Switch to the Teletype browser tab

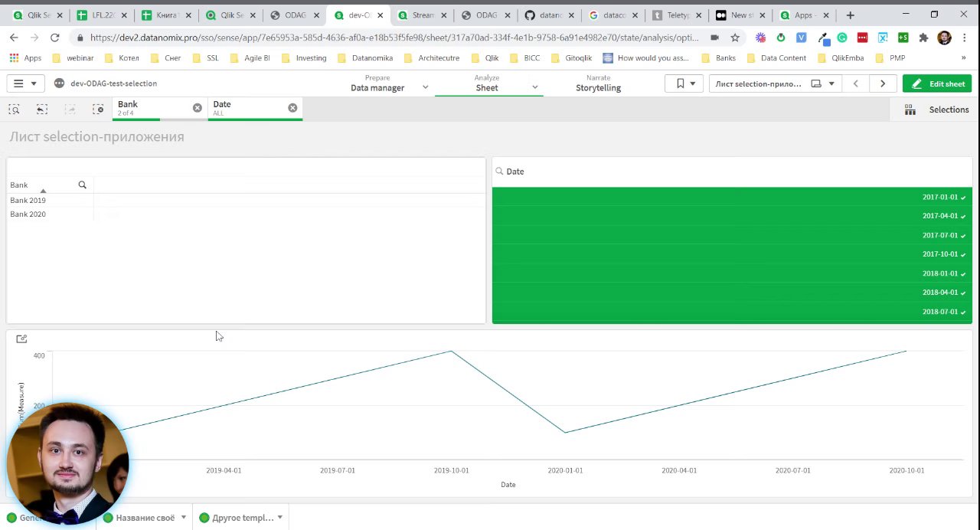pyautogui.click(x=678, y=15)
